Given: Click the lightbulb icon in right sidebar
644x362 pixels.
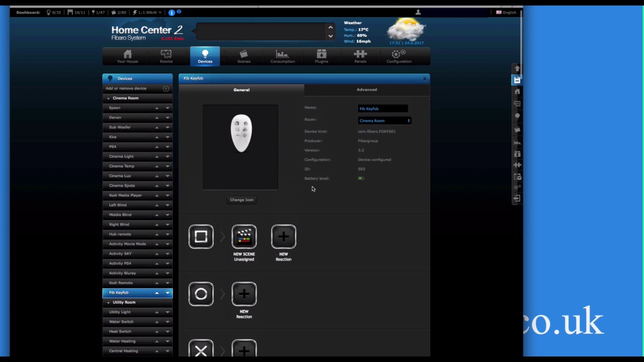Looking at the screenshot, I should point(517,116).
